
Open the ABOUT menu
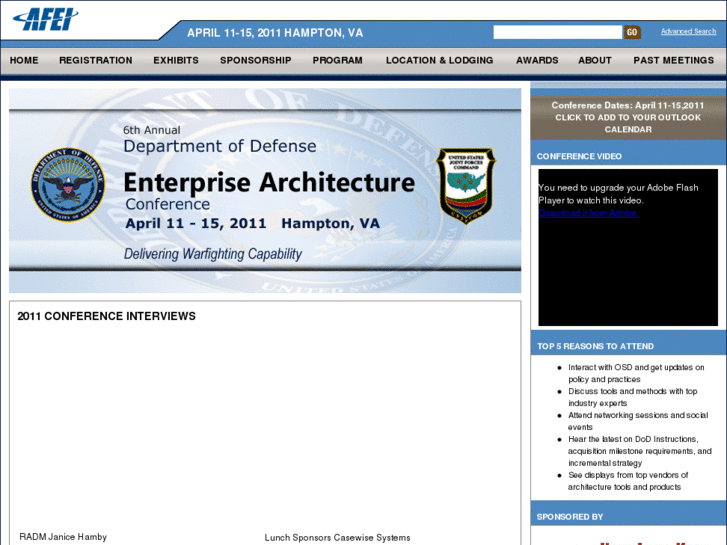(594, 60)
